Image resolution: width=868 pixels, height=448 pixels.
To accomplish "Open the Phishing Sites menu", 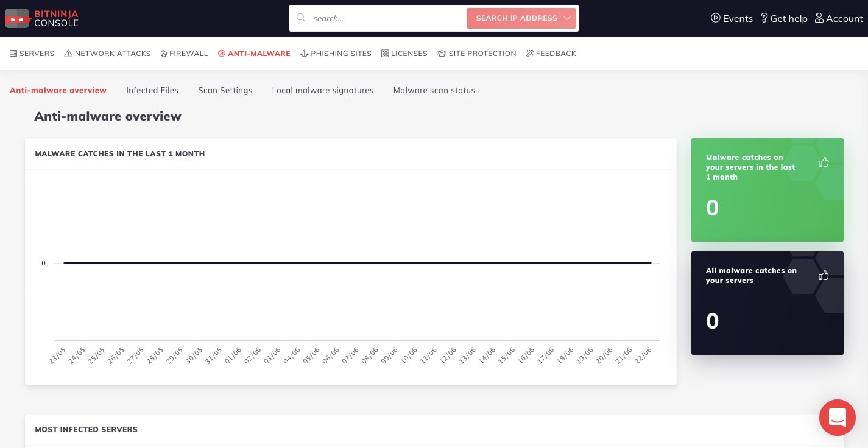I will pyautogui.click(x=336, y=54).
